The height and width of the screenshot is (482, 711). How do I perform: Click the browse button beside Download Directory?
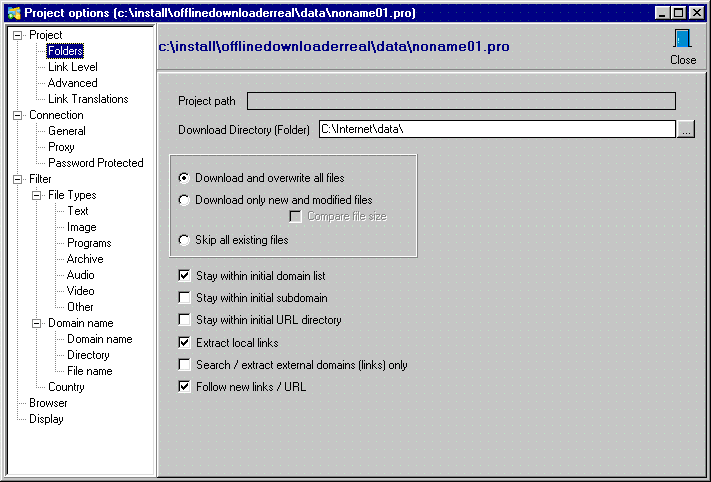(x=685, y=129)
